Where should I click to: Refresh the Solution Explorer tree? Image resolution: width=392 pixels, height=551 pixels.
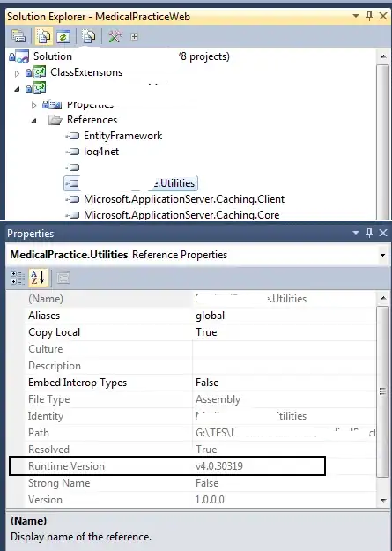(63, 36)
